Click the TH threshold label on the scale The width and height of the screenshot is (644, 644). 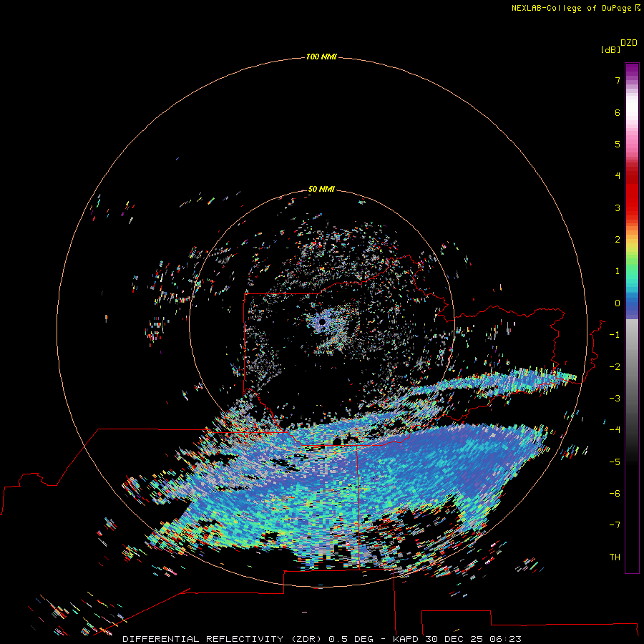pos(615,557)
